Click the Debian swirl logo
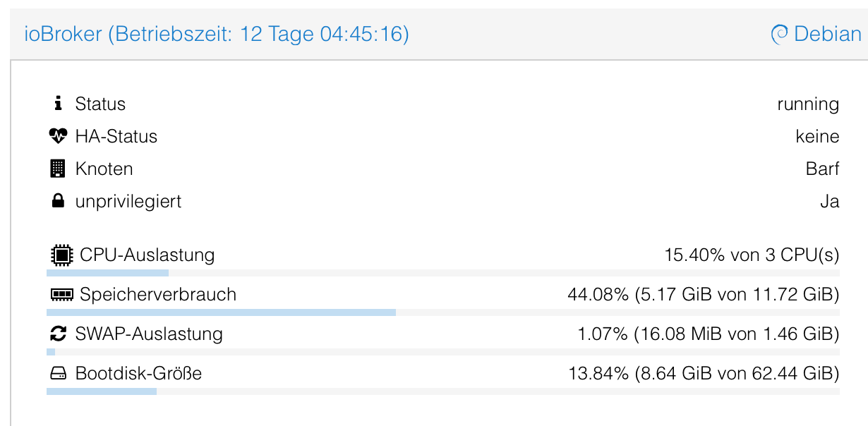The height and width of the screenshot is (426, 868). 779,34
